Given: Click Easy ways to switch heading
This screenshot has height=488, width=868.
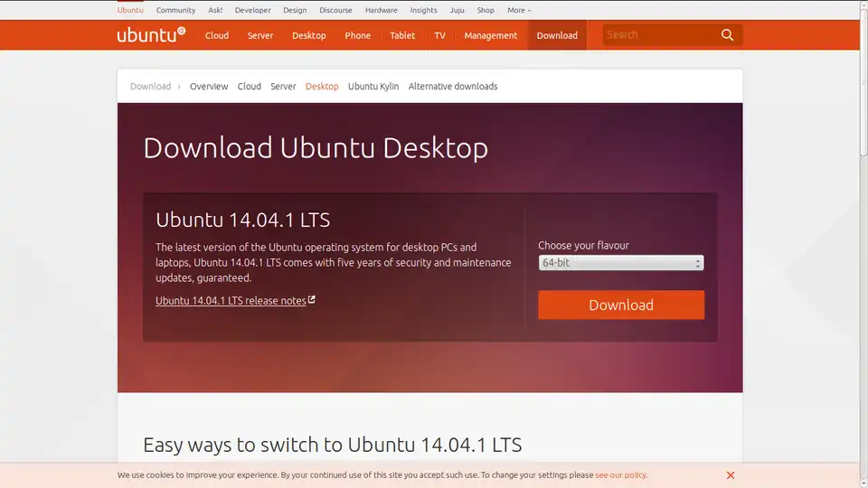Looking at the screenshot, I should click(x=332, y=445).
